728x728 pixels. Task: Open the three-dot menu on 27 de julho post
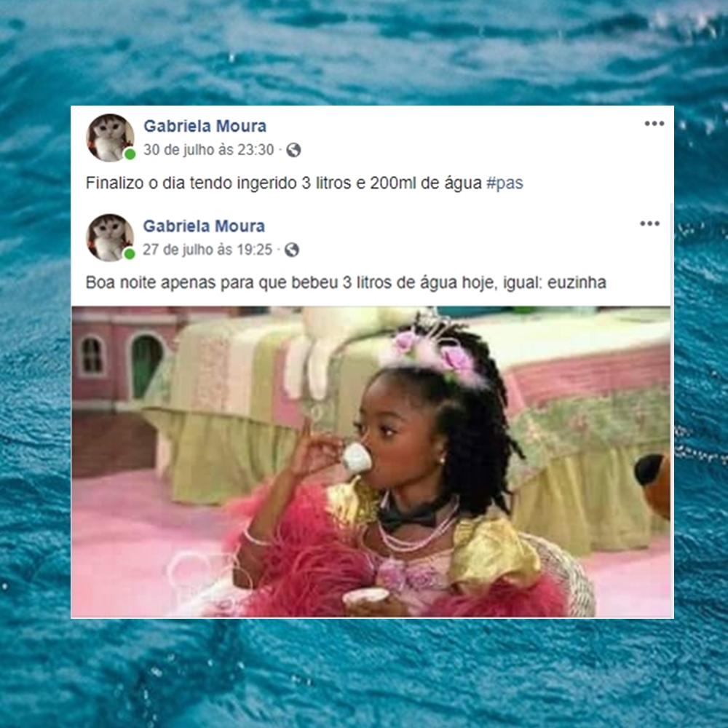(649, 223)
